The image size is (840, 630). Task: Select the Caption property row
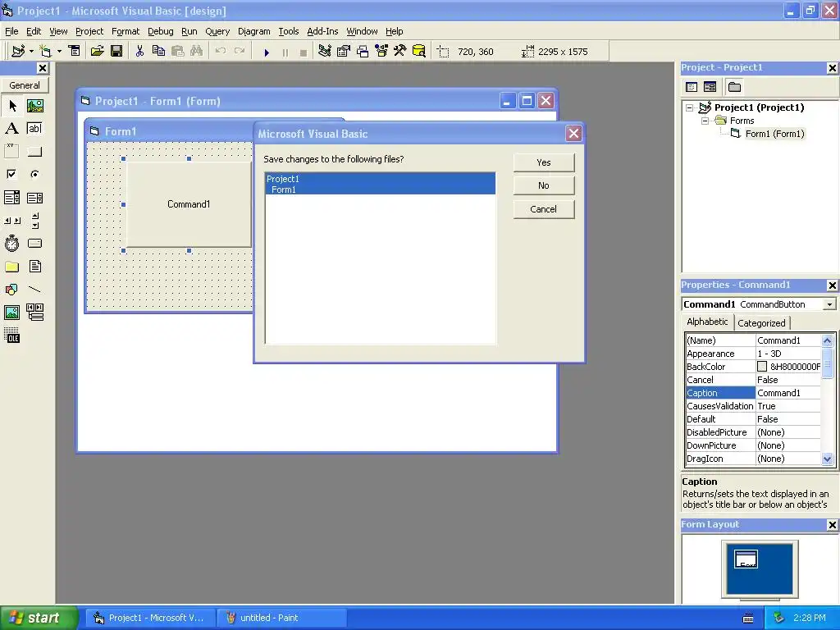pyautogui.click(x=753, y=393)
